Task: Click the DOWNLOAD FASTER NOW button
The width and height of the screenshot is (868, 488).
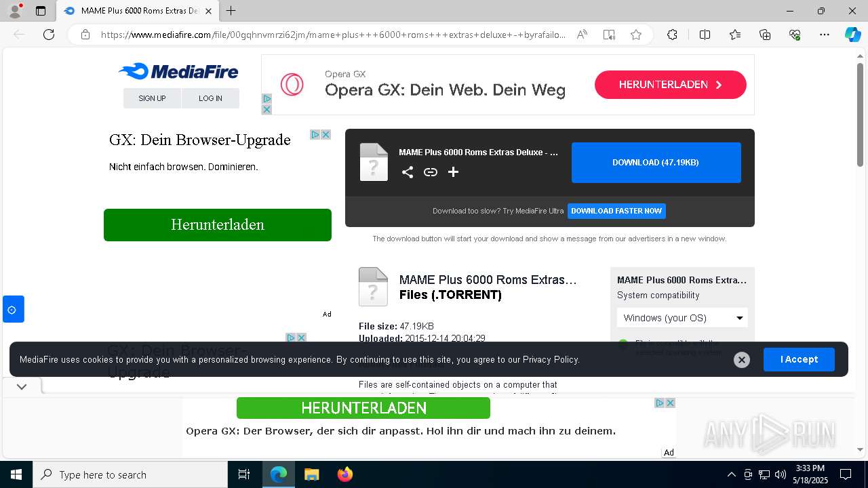Action: click(616, 211)
